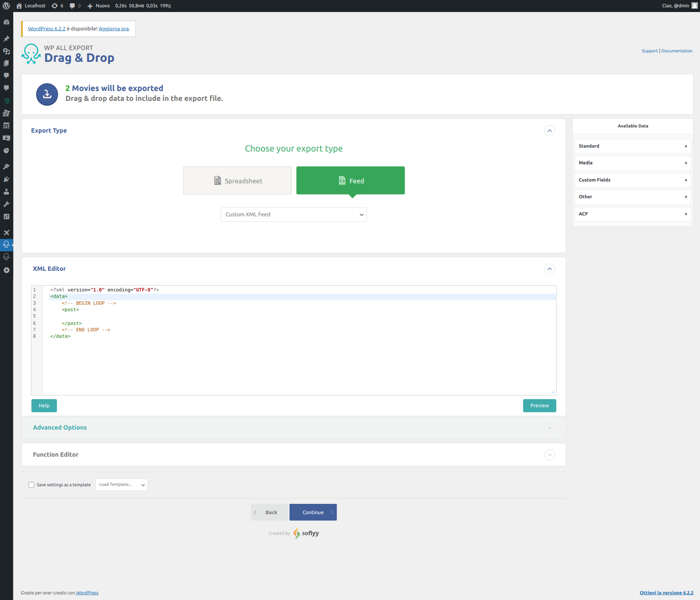Open Pages icon in sidebar

pyautogui.click(x=6, y=63)
